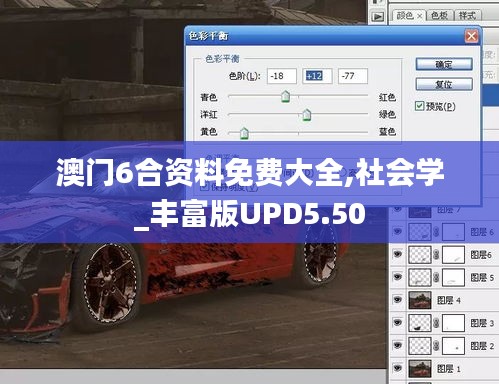Select the 图层 4 layer thumbnail
This screenshot has width=499, height=384.
pos(420,300)
